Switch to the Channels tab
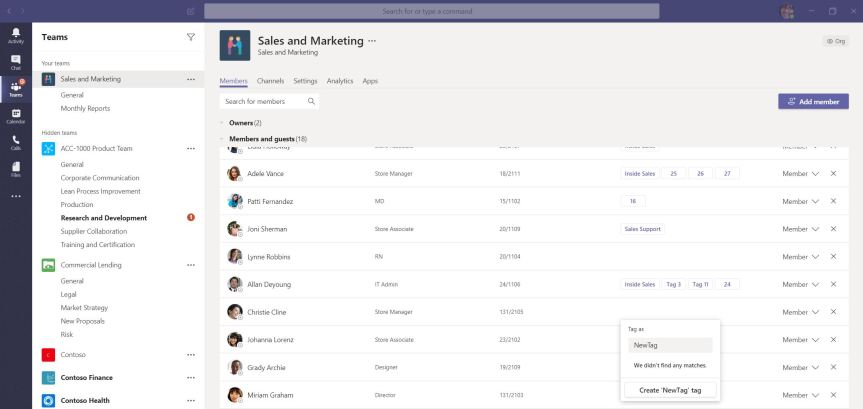 tap(270, 80)
